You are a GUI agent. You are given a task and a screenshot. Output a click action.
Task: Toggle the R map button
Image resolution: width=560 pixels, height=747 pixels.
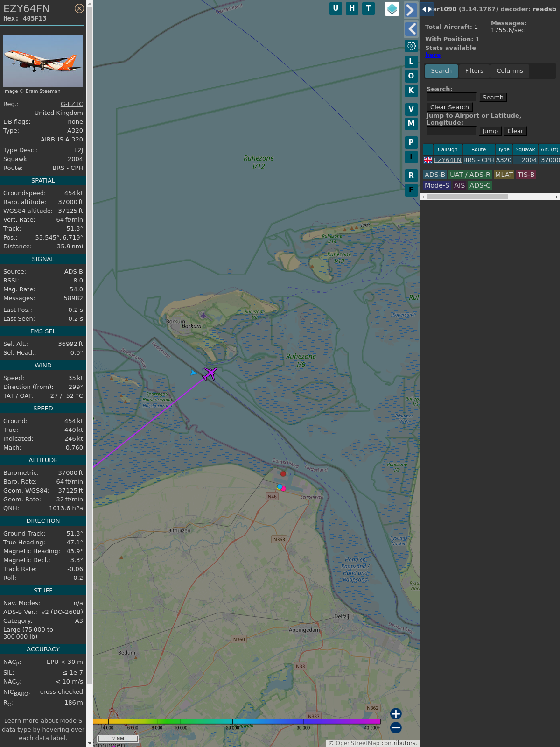[411, 176]
